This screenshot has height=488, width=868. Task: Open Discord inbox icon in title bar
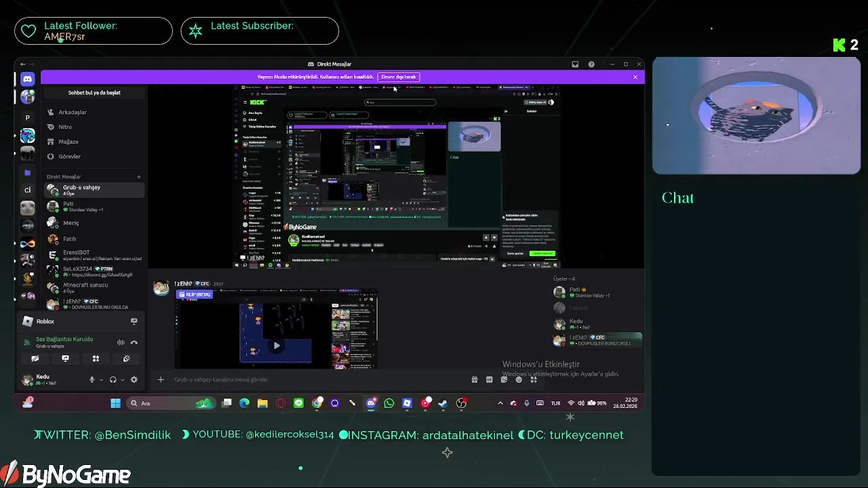pos(575,64)
